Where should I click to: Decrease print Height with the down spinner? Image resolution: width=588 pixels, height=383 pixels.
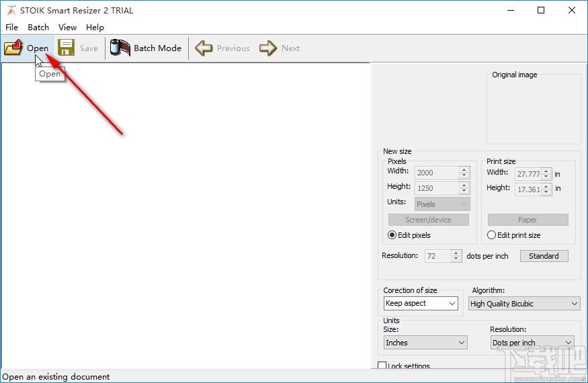[x=547, y=192]
